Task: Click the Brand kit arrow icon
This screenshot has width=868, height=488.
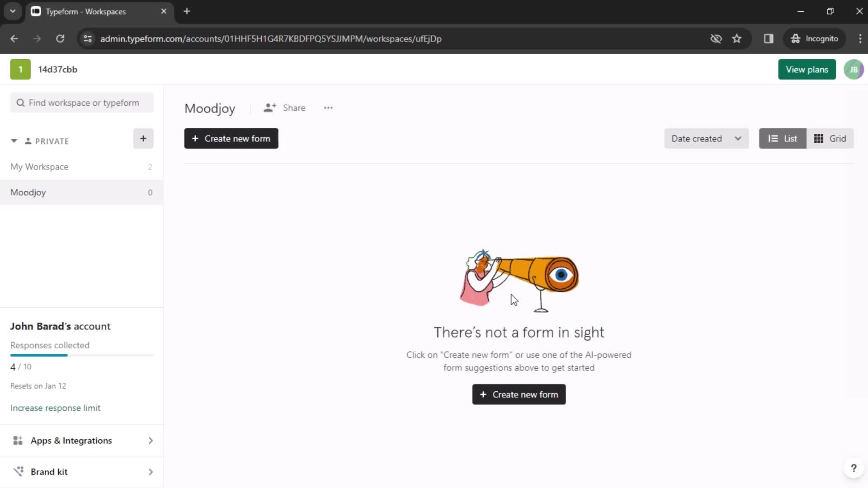Action: coord(151,472)
